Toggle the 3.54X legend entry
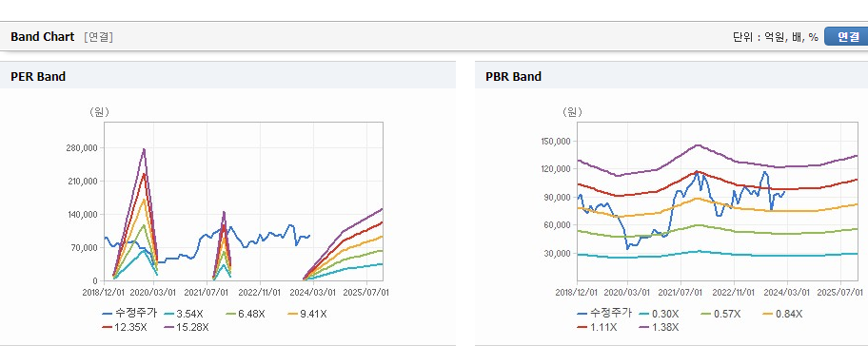This screenshot has height=346, width=868. pos(183,314)
